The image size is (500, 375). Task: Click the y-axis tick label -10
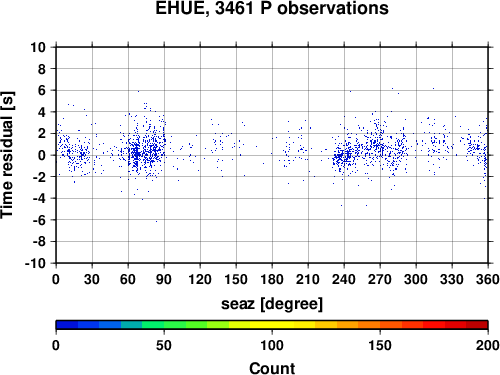tap(35, 263)
